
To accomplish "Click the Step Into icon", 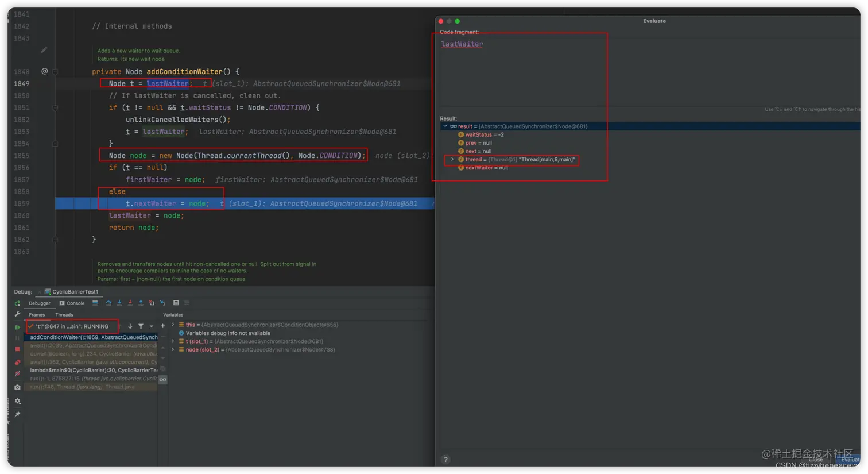I will 119,303.
